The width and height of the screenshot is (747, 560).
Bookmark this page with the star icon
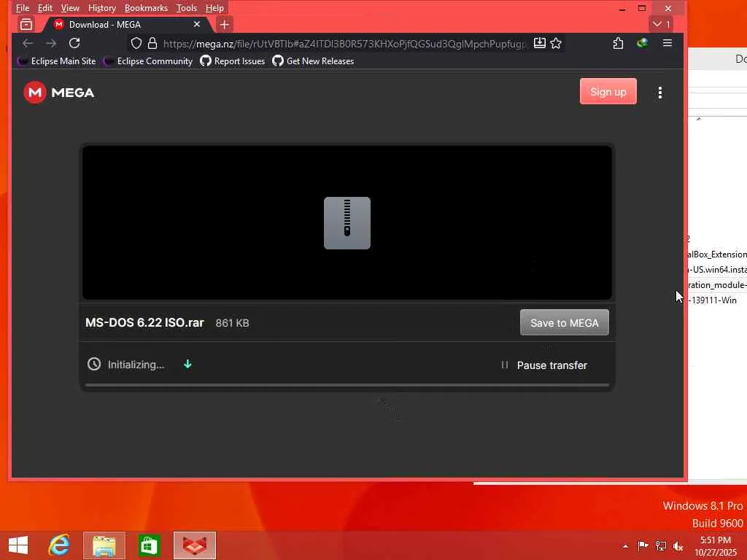click(x=556, y=43)
